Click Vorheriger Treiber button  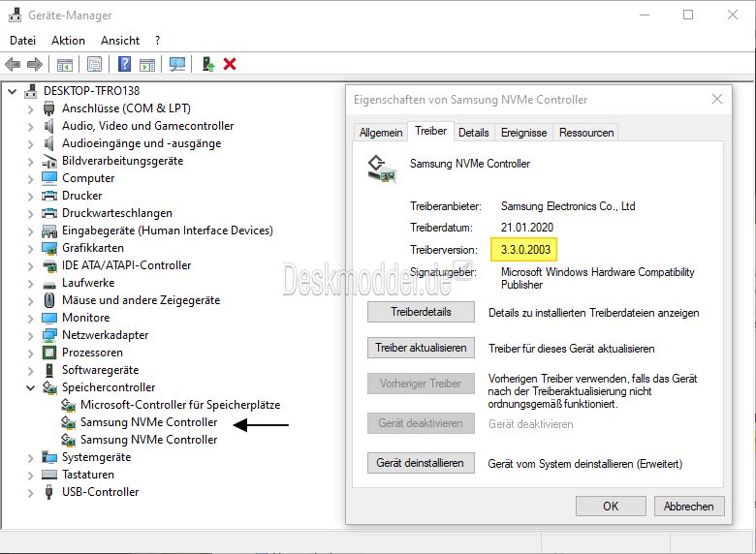421,384
